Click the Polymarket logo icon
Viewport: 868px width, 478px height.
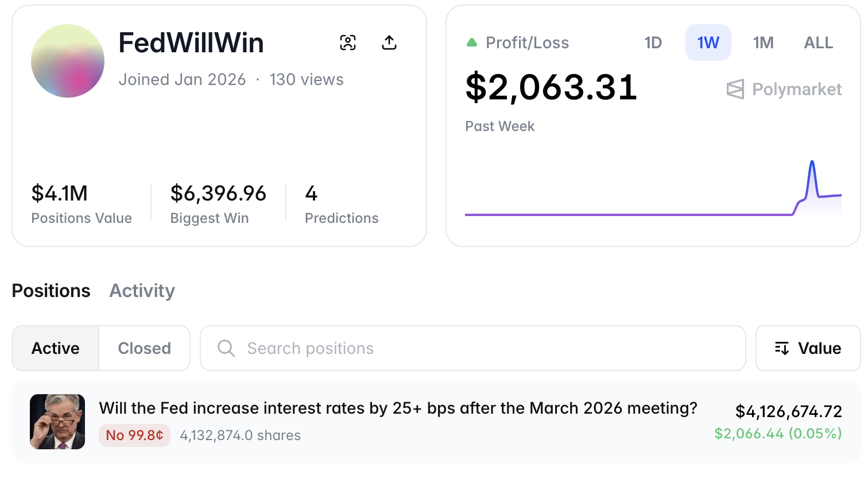[735, 89]
